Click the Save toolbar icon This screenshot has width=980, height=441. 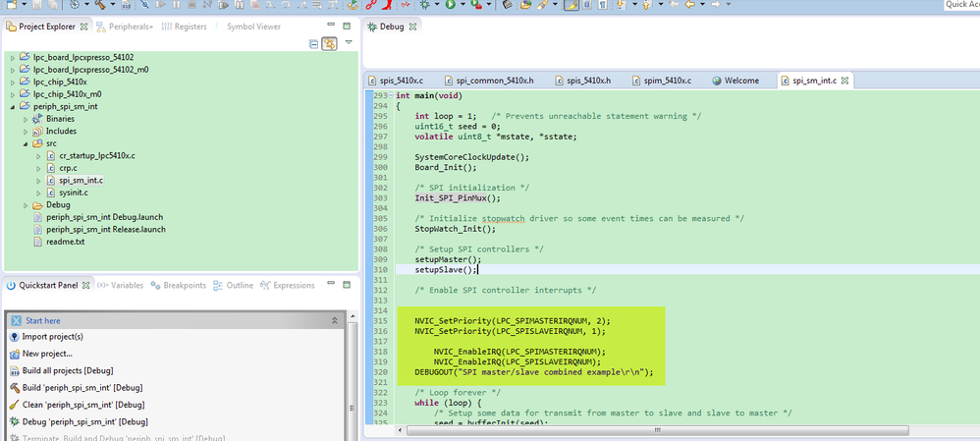click(37, 4)
